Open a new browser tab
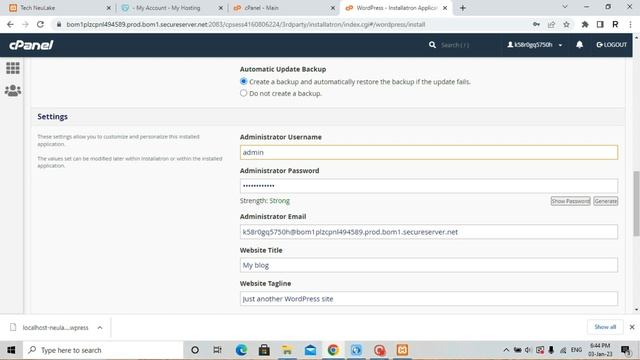Viewport: 640px width, 360px height. (x=462, y=8)
